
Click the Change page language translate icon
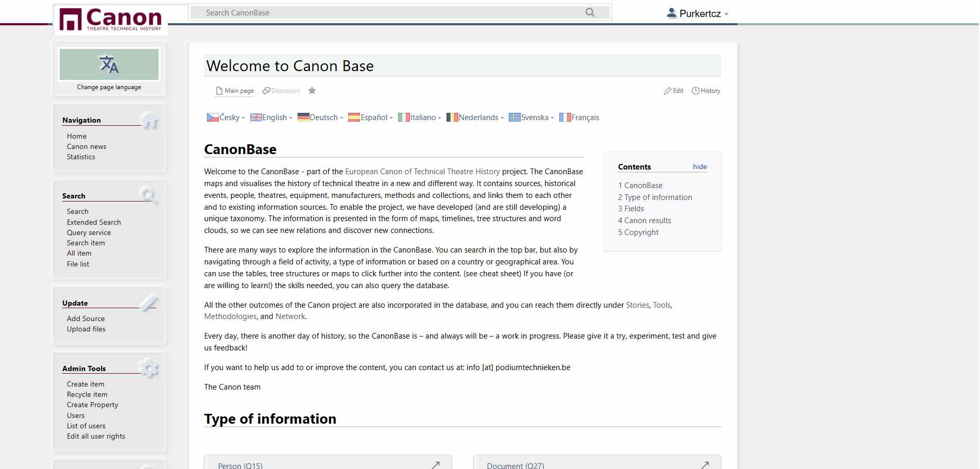(x=109, y=64)
